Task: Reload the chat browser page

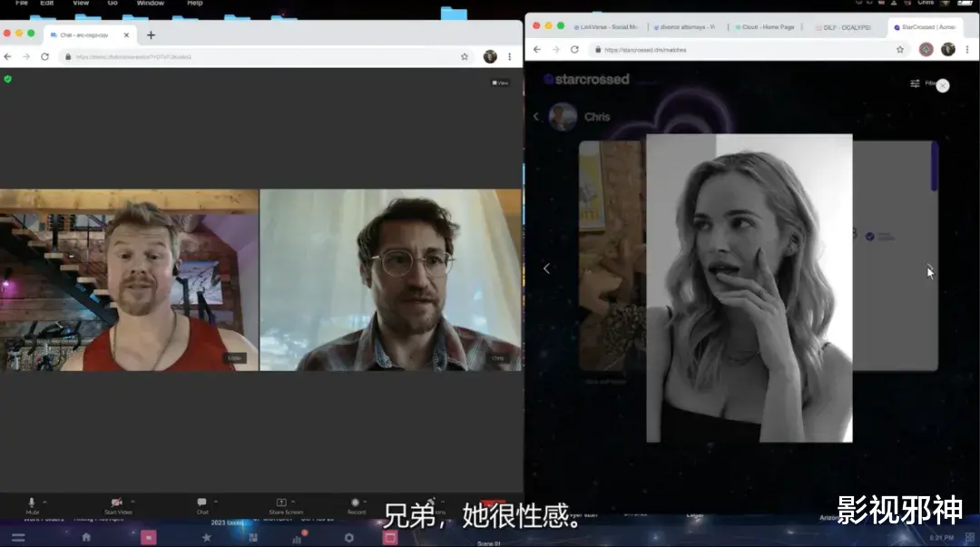Action: click(45, 57)
